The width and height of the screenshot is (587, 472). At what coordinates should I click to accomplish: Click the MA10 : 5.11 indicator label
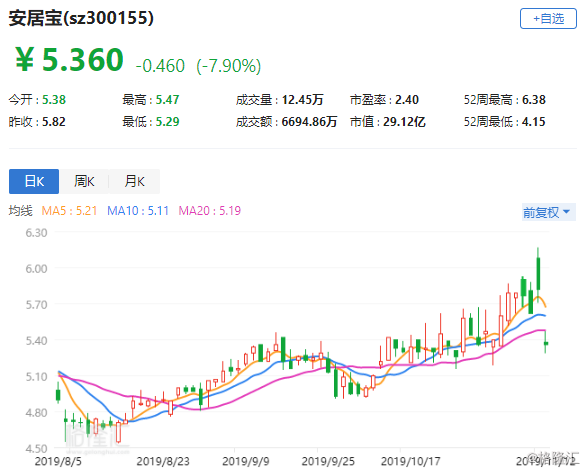pyautogui.click(x=138, y=211)
